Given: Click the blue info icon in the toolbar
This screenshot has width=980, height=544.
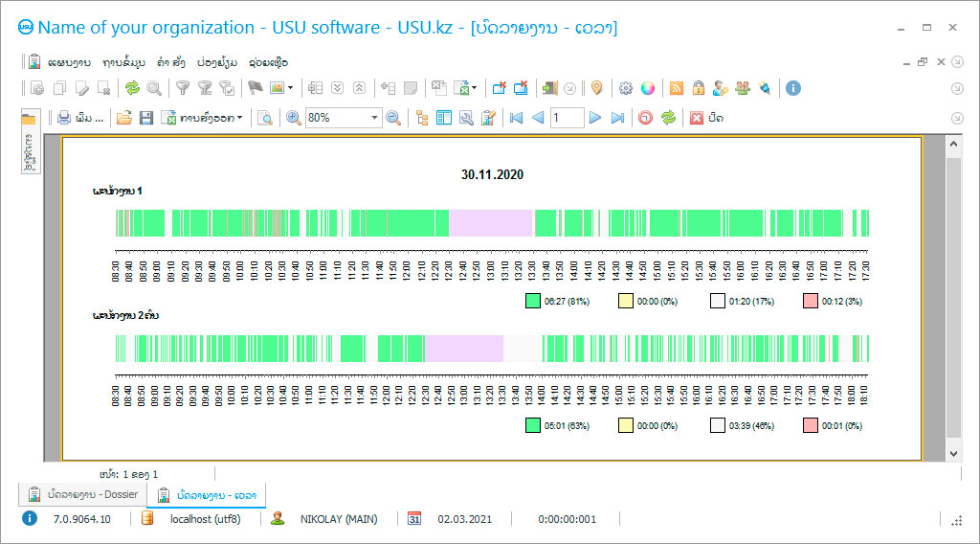Looking at the screenshot, I should 792,88.
